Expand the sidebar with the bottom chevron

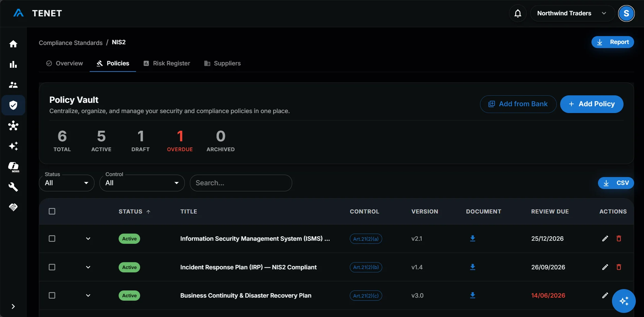pos(13,306)
